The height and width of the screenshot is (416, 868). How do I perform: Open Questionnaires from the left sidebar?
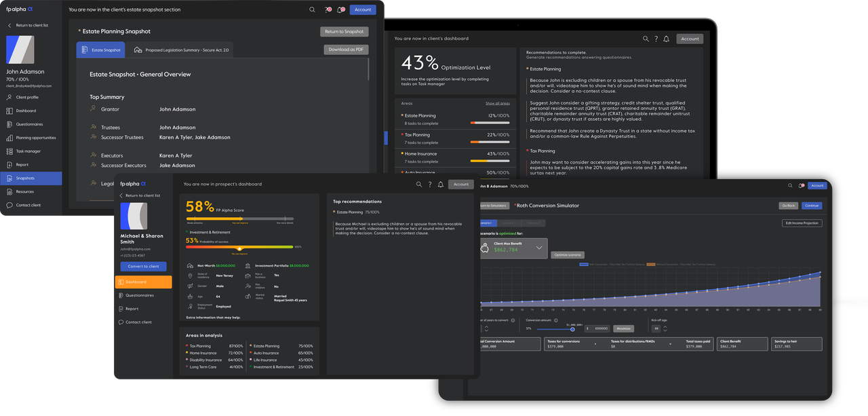(x=9, y=124)
